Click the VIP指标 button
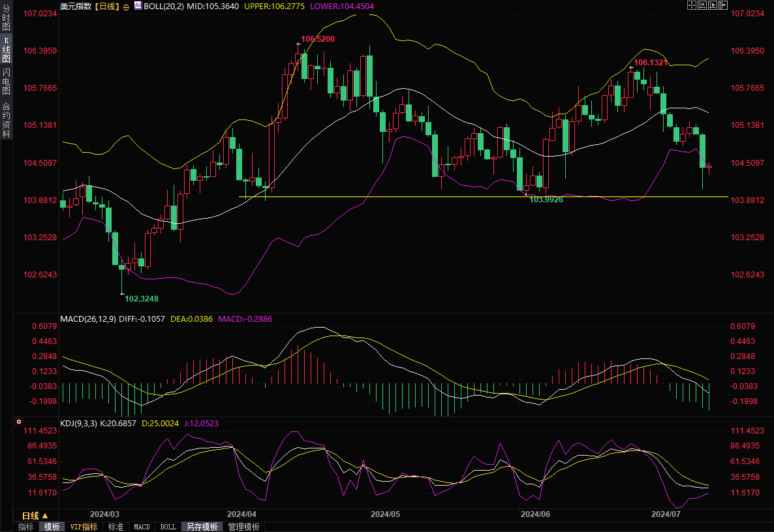 [x=84, y=527]
